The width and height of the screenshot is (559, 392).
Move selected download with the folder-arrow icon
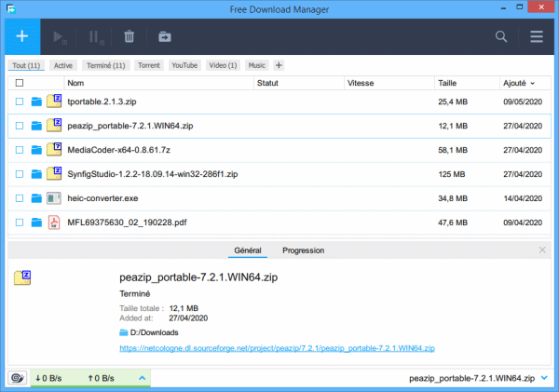pos(164,36)
